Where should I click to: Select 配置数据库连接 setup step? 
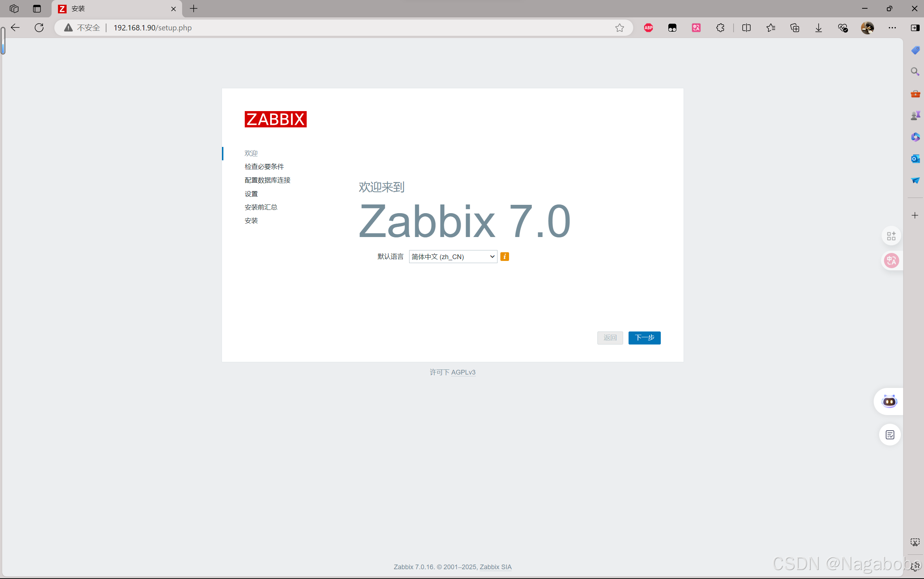[268, 180]
